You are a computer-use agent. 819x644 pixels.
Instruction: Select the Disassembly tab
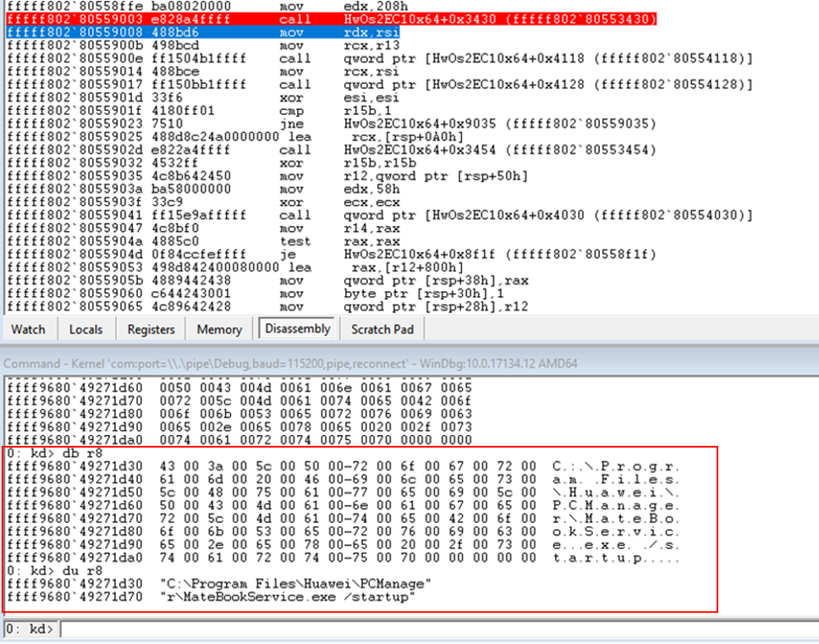297,329
